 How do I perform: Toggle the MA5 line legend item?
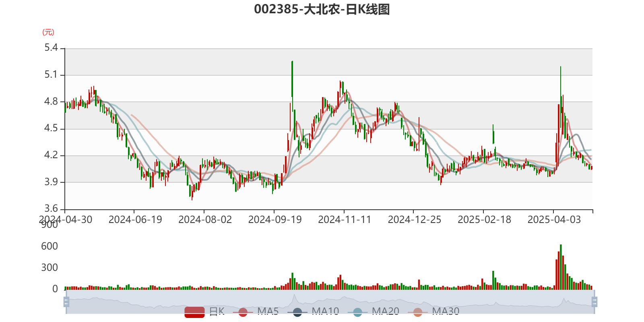256,312
